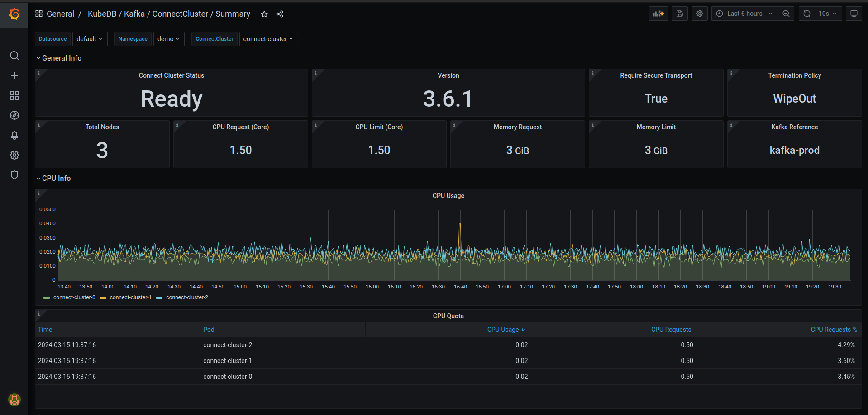Open the Namespace demo dropdown
Viewport: 868px width, 415px height.
click(168, 39)
